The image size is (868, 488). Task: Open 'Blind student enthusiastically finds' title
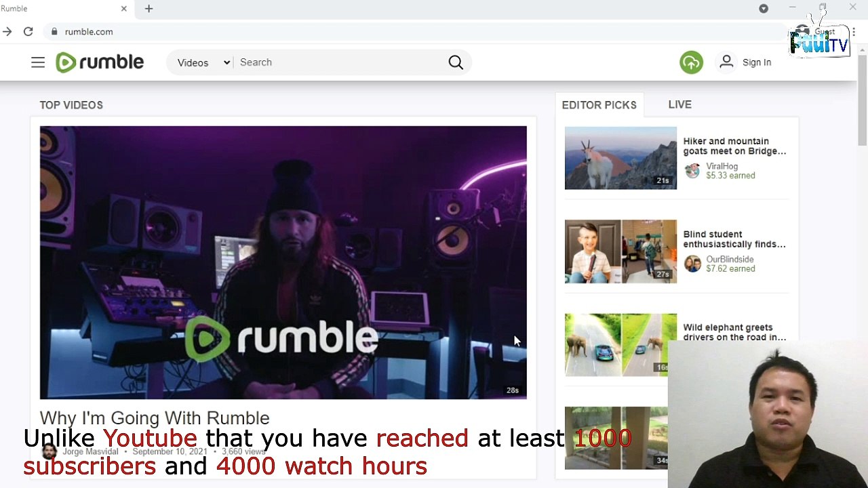[x=734, y=239]
